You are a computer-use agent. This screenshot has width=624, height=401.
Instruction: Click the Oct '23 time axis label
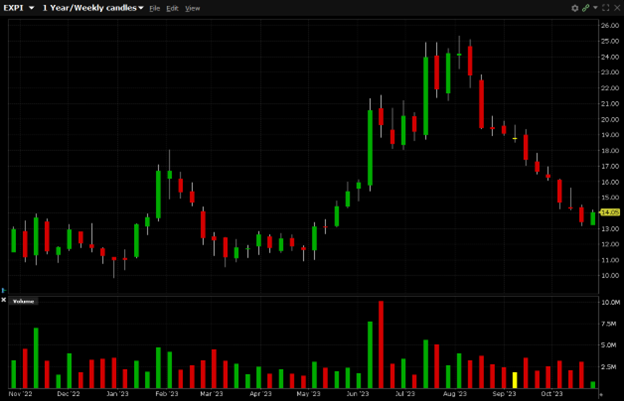pyautogui.click(x=552, y=394)
